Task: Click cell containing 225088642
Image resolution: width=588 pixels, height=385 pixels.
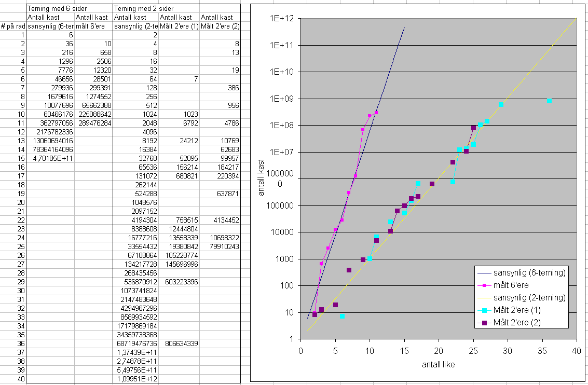Action: (94, 114)
